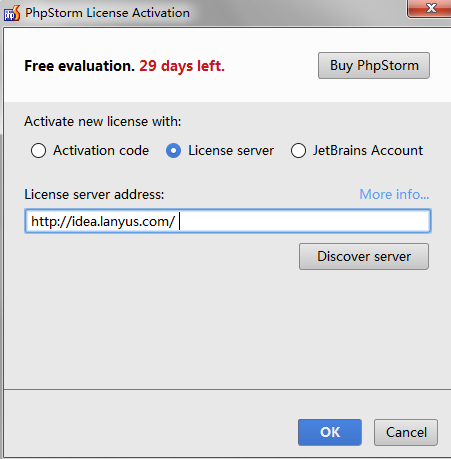Confirm activation with the OK button
Image resolution: width=451 pixels, height=459 pixels.
330,432
